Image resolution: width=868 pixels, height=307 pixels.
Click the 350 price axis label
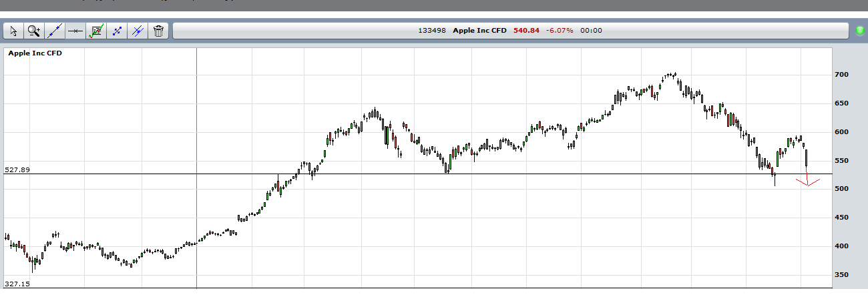pyautogui.click(x=841, y=275)
